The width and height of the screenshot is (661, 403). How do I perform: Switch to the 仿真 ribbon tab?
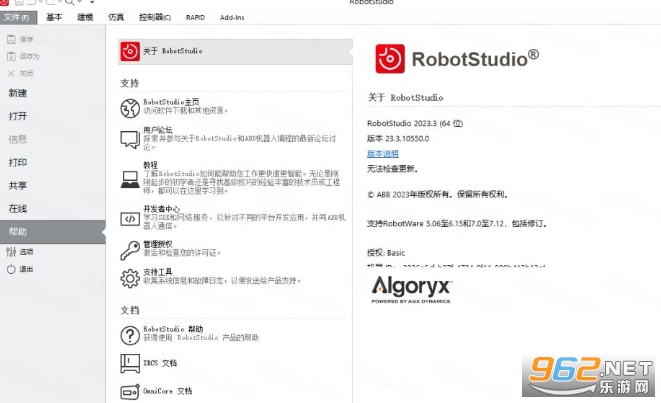tap(116, 17)
